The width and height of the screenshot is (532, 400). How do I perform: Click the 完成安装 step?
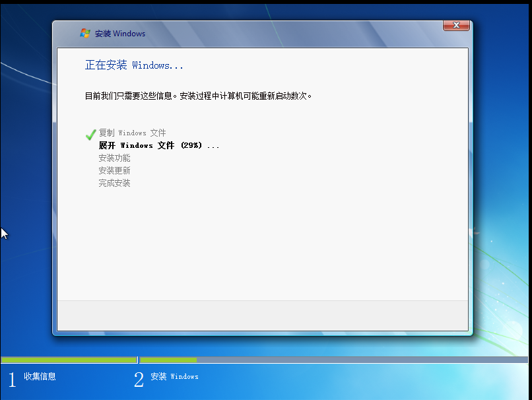pos(114,183)
